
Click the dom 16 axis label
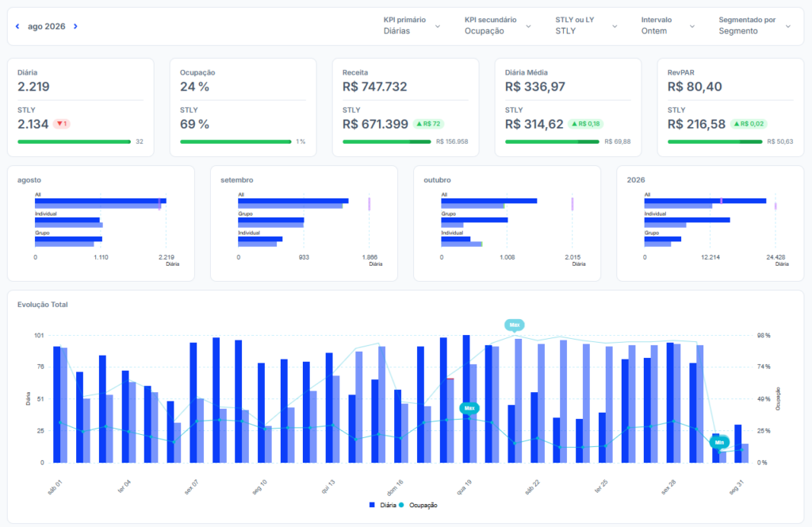pyautogui.click(x=395, y=487)
